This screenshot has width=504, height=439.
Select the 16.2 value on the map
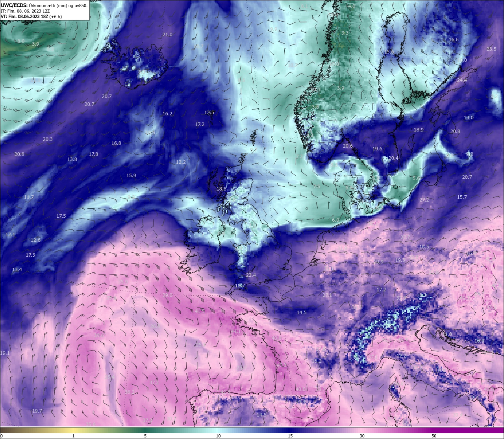click(x=167, y=114)
